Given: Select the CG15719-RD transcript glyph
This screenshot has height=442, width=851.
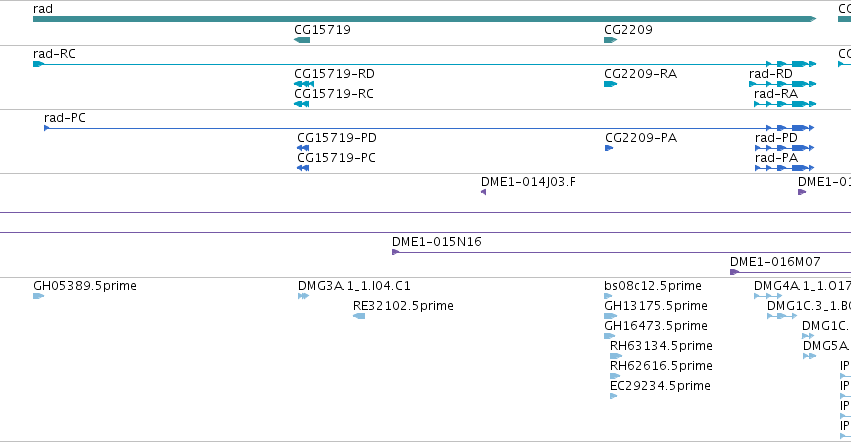Looking at the screenshot, I should [304, 84].
